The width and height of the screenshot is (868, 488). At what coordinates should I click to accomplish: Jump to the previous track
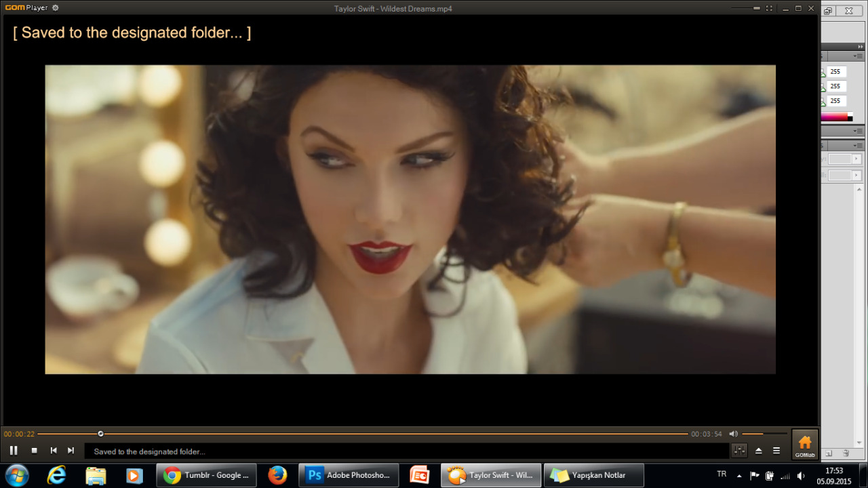tap(53, 450)
